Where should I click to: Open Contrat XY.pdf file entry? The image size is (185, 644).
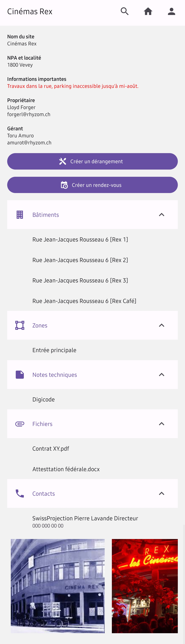click(51, 448)
